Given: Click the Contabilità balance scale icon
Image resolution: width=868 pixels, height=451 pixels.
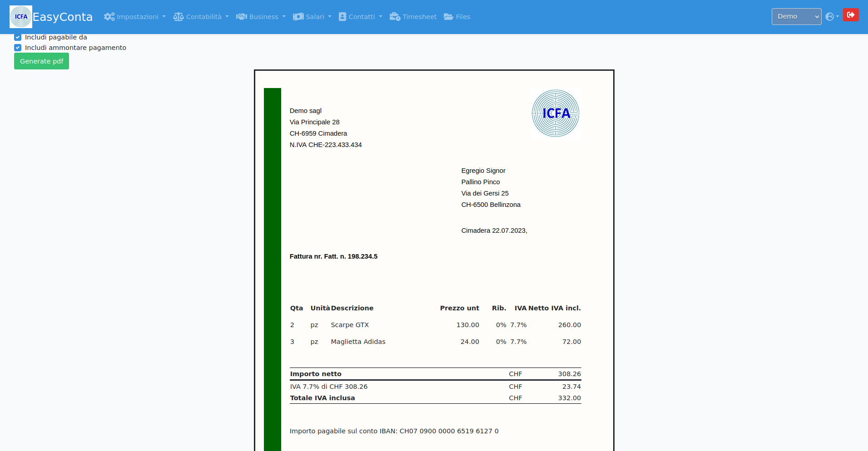Looking at the screenshot, I should pos(179,17).
